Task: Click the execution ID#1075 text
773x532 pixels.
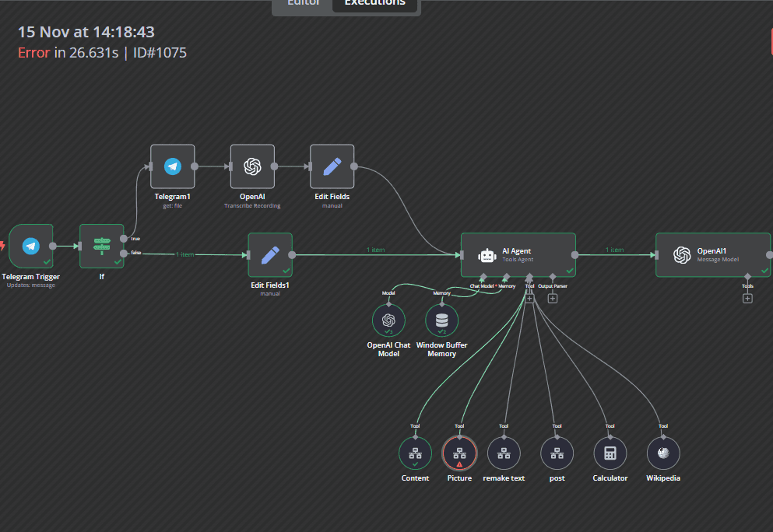Action: coord(160,53)
